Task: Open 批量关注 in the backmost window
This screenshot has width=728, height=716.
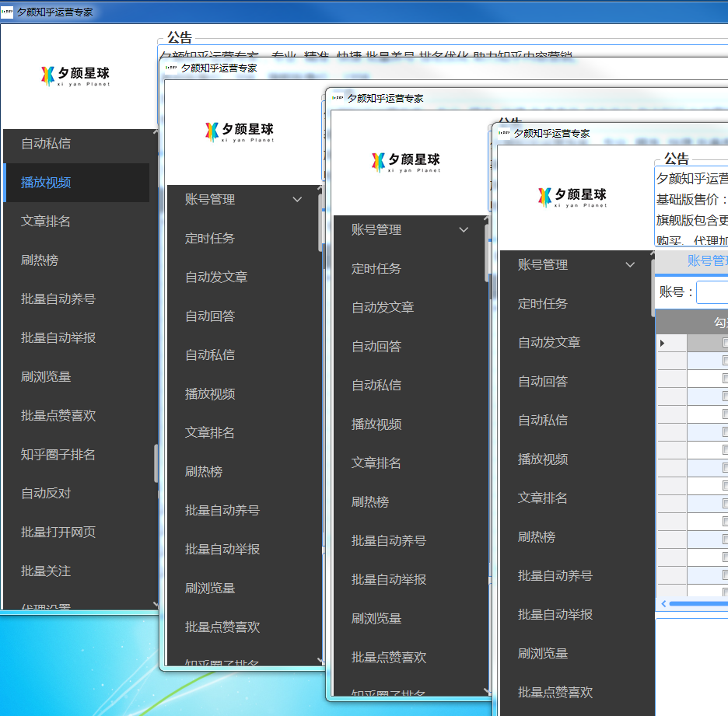Action: coord(45,571)
